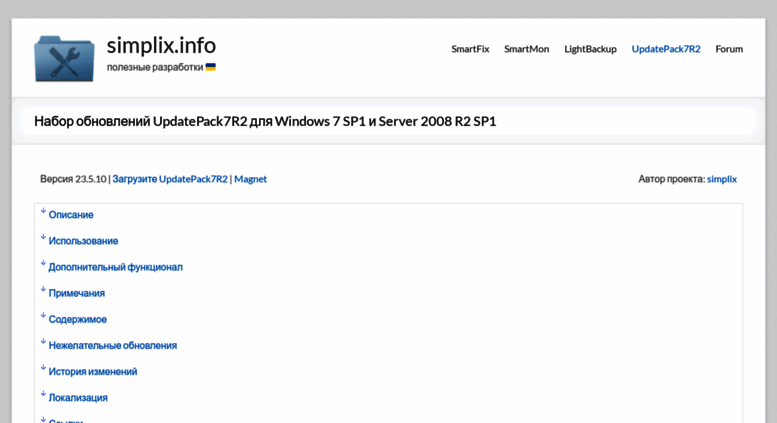Expand the Примечания section
This screenshot has height=423, width=777.
coord(77,293)
